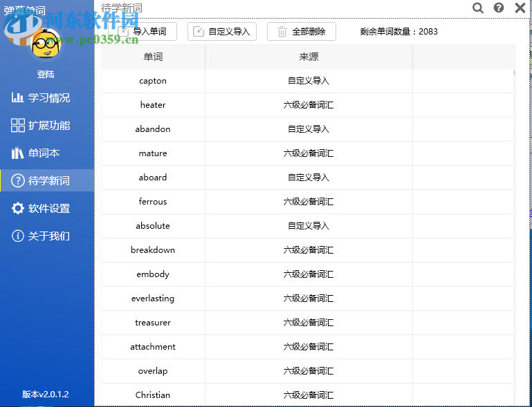Select 待学新词 in sidebar
This screenshot has height=407, width=532.
point(47,180)
